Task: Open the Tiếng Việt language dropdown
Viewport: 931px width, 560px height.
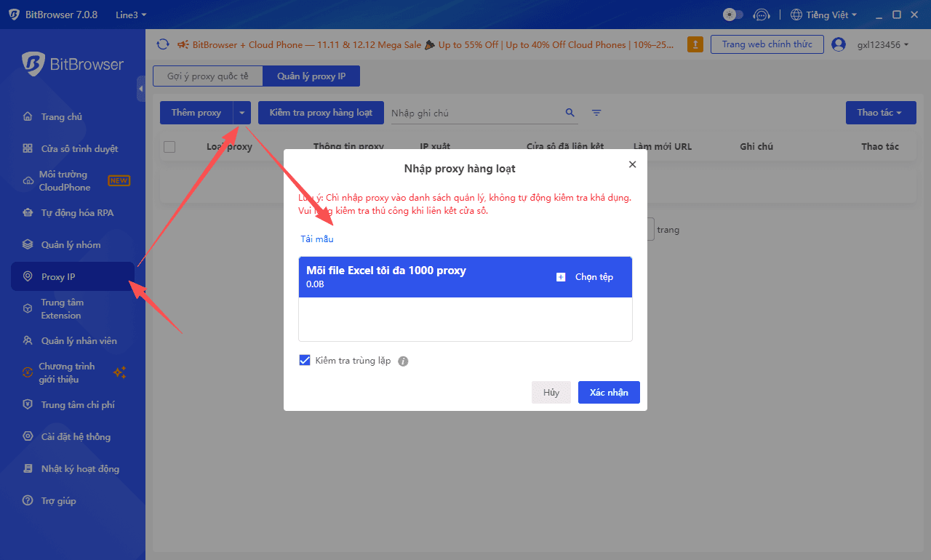Action: [823, 15]
